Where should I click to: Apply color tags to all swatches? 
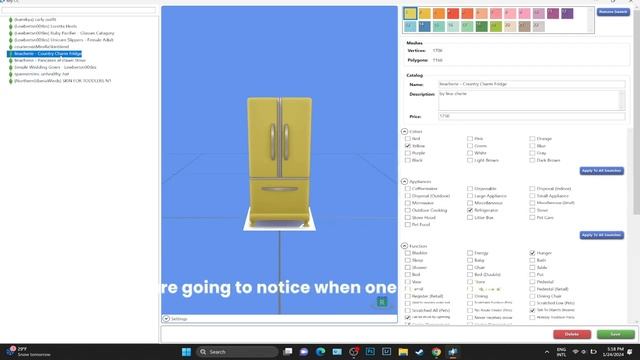tap(601, 171)
